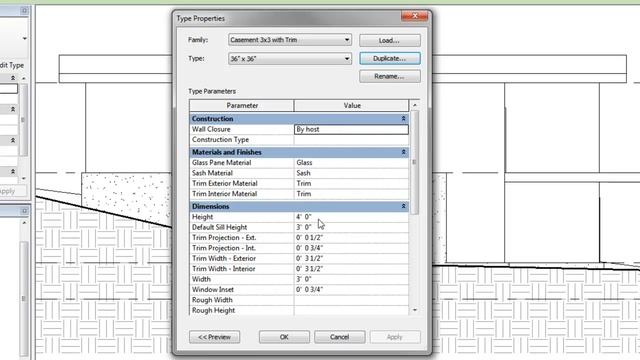Collapse the Materials and Finishes section
Screen dimensions: 640x360
click(x=403, y=152)
